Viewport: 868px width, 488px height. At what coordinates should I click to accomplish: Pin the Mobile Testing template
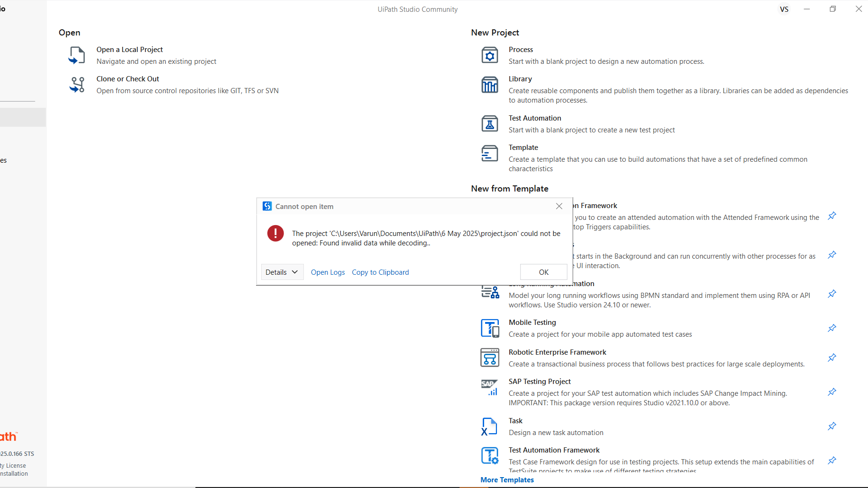[x=832, y=328]
